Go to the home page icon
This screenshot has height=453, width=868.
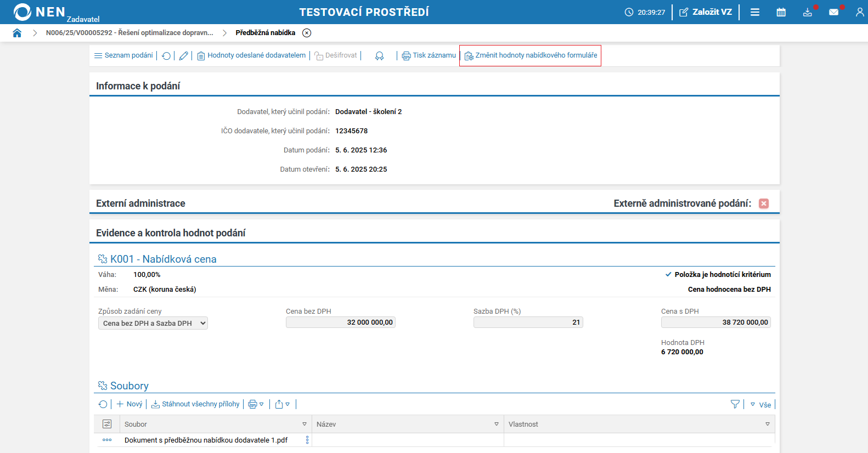click(17, 33)
